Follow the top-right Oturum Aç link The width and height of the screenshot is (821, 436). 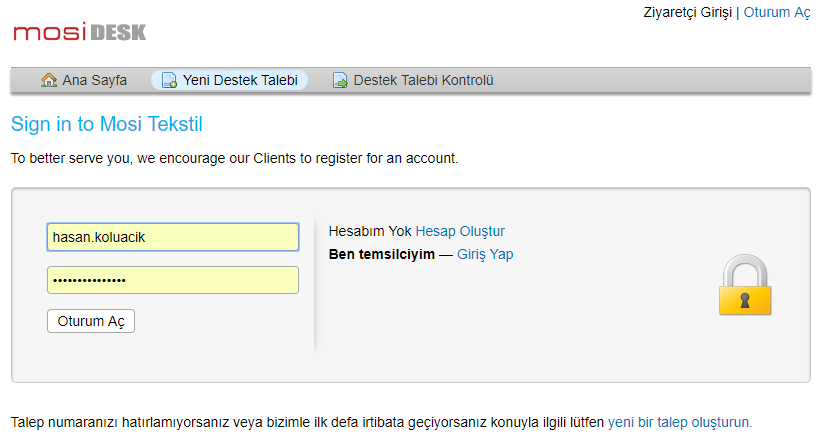[776, 13]
